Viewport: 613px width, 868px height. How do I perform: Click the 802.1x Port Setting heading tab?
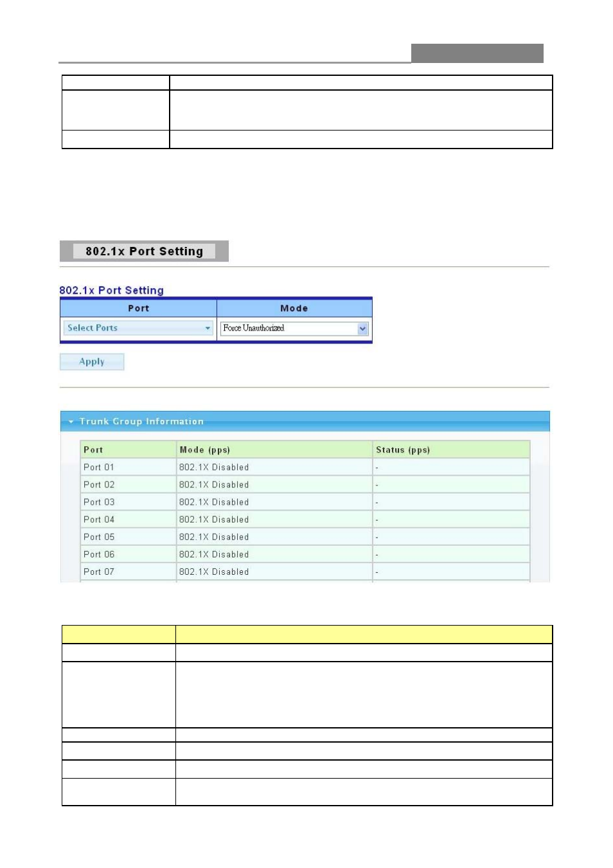[x=144, y=251]
